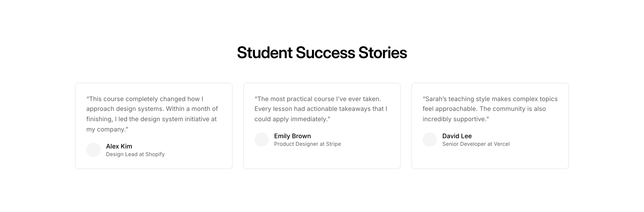Click 'Shopify' in Alex Kim's job title
This screenshot has height=212, width=644.
(x=155, y=154)
